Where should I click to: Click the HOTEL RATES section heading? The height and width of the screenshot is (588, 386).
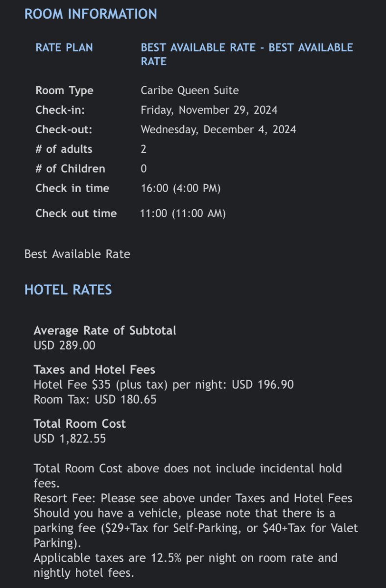pos(68,290)
